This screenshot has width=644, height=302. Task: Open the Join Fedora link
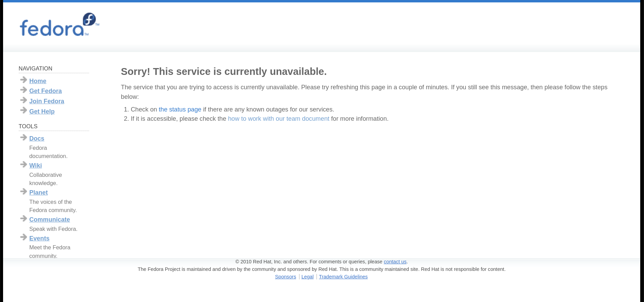(47, 101)
